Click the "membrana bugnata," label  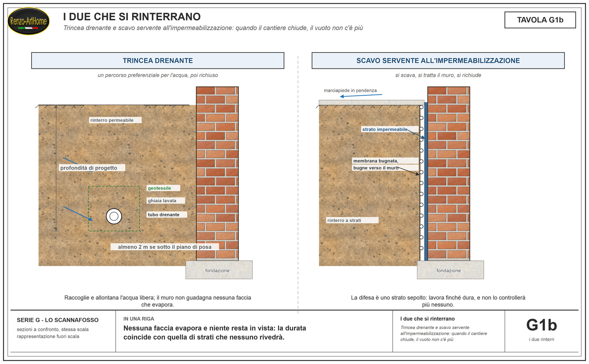(385, 161)
